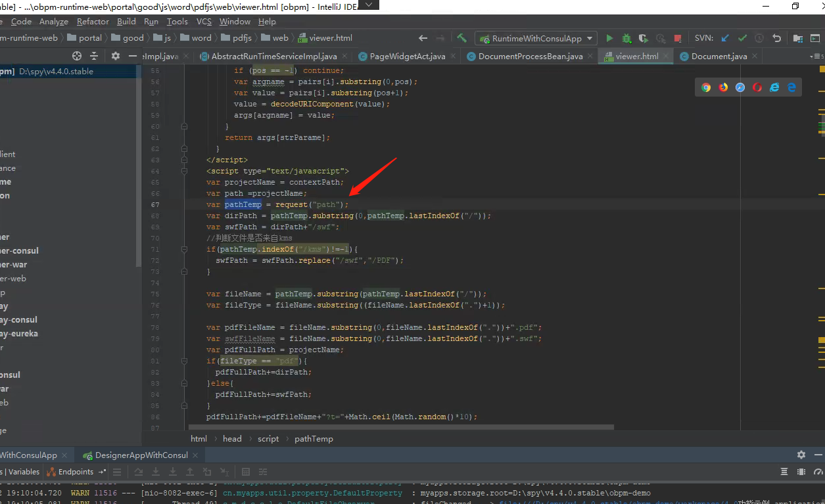Close the viewer.html editor tab
Viewport: 825px width, 504px height.
[x=665, y=57]
